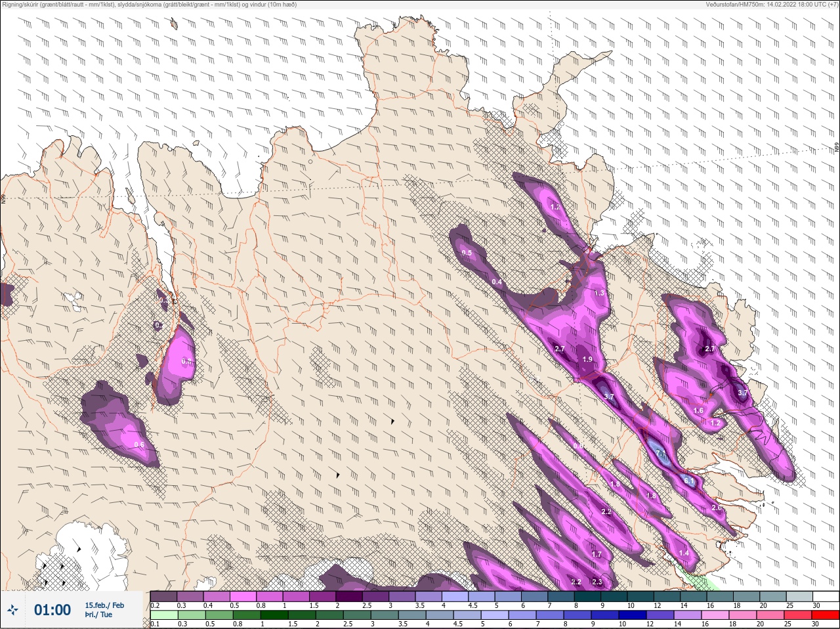
Task: Click the 0.5 precipitation value on the map
Action: [467, 253]
